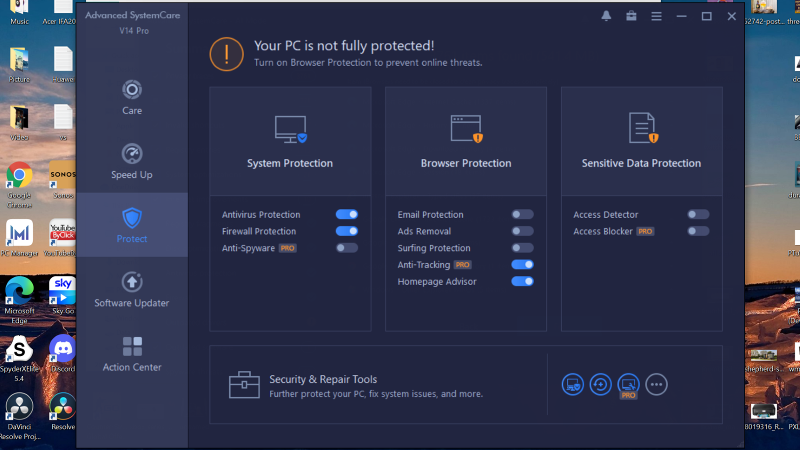Viewport: 800px width, 450px height.
Task: Click the System Protection monitor icon
Action: (x=290, y=128)
